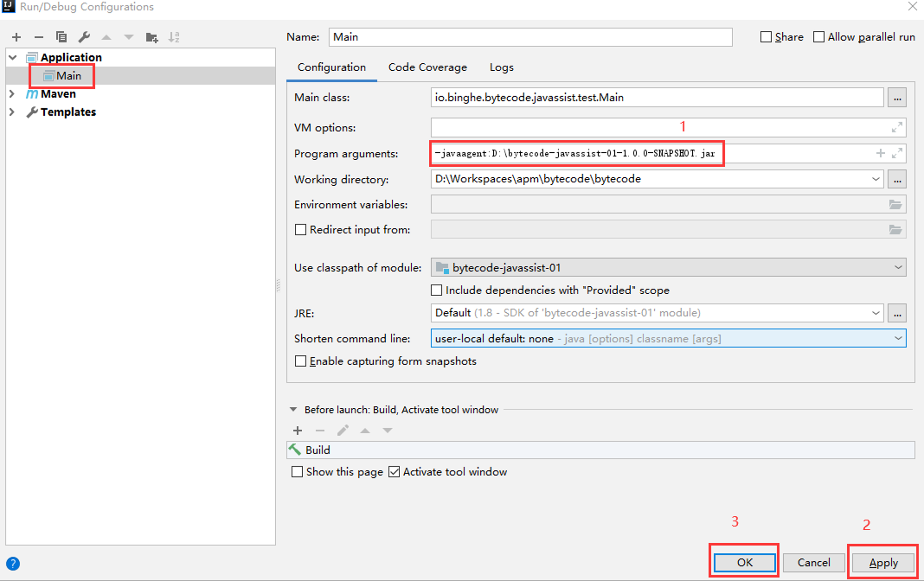Open environment variables browse folder icon

(x=895, y=205)
